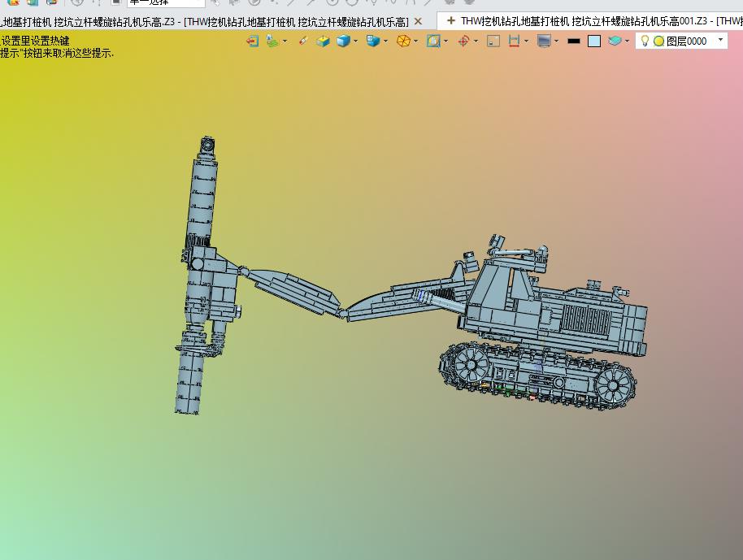Click the yellow-top box view icon
743x560 pixels.
[x=324, y=41]
